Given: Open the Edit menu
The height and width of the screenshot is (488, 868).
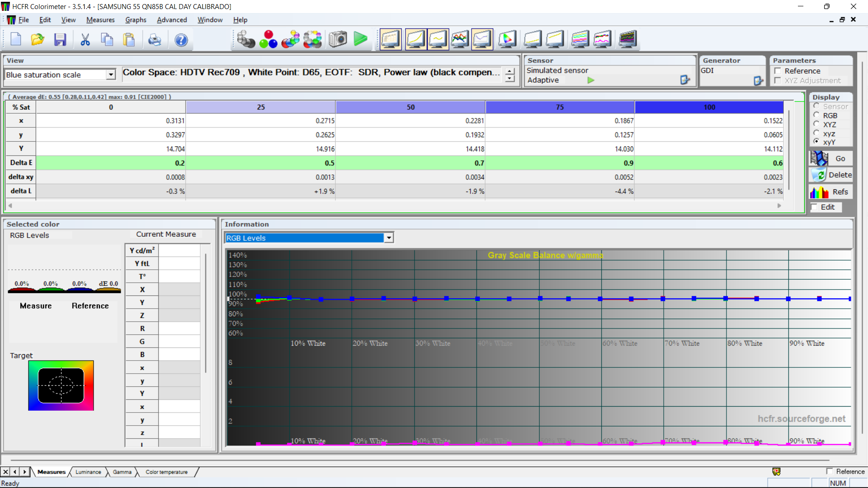Looking at the screenshot, I should point(45,20).
